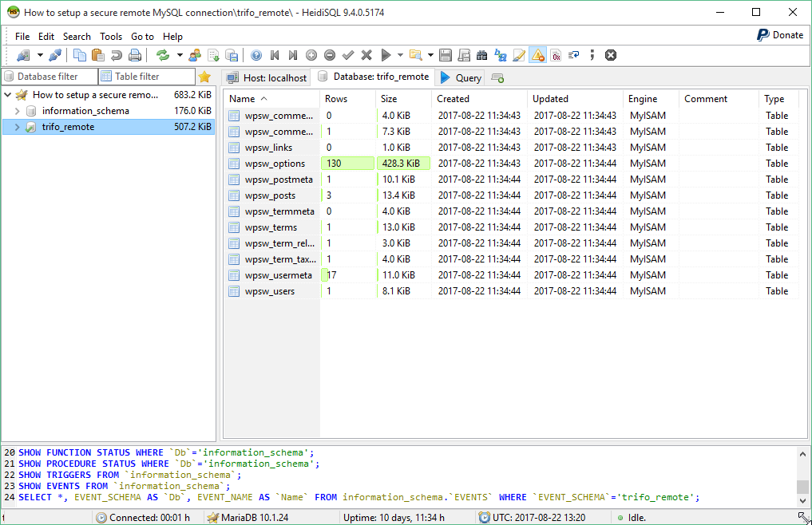Click the SQL log scrollbar down arrow
The width and height of the screenshot is (812, 525).
[x=802, y=501]
